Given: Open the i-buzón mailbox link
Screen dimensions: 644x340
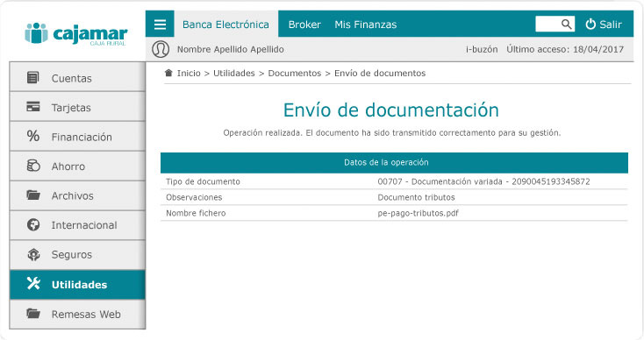Looking at the screenshot, I should 482,49.
